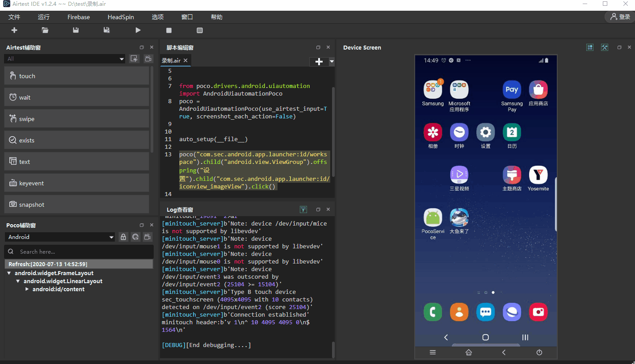This screenshot has height=364, width=635.
Task: Toggle the Airtest record camera icon
Action: point(148,59)
